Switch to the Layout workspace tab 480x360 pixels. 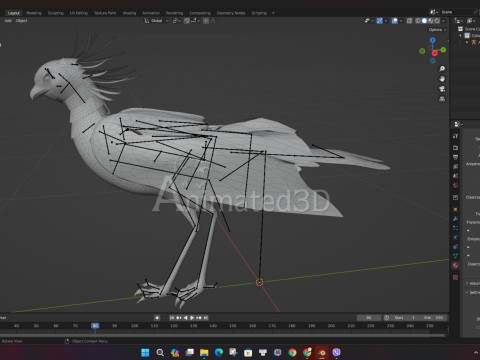pyautogui.click(x=14, y=13)
